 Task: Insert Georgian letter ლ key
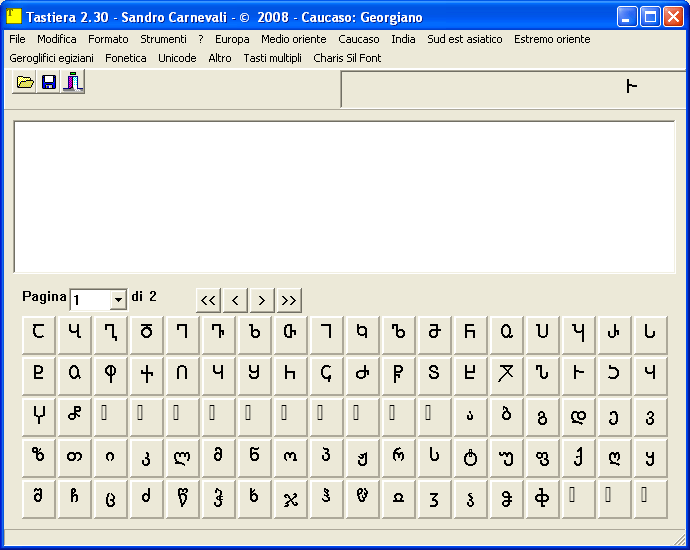tap(183, 458)
